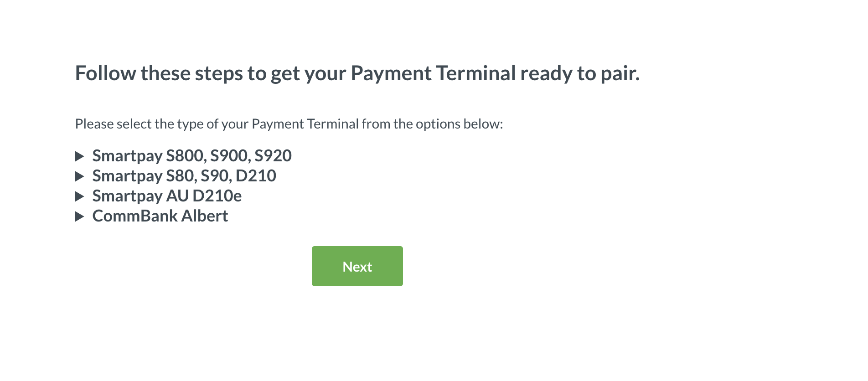Viewport: 868px width, 381px height.
Task: Click the disclosure triangle beside CommBank Albert
Action: 81,216
